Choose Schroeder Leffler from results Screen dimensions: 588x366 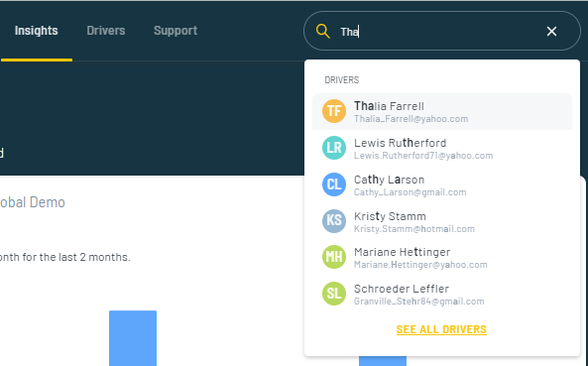(x=442, y=294)
